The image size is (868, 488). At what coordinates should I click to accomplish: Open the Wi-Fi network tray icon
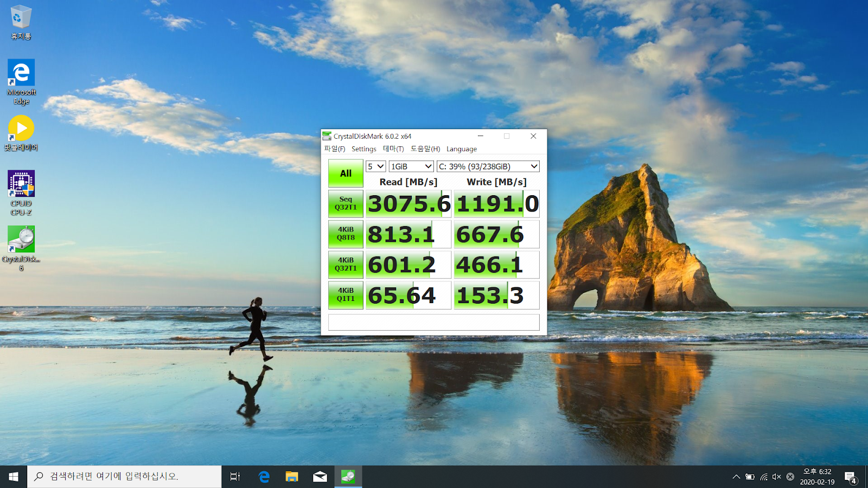point(763,477)
